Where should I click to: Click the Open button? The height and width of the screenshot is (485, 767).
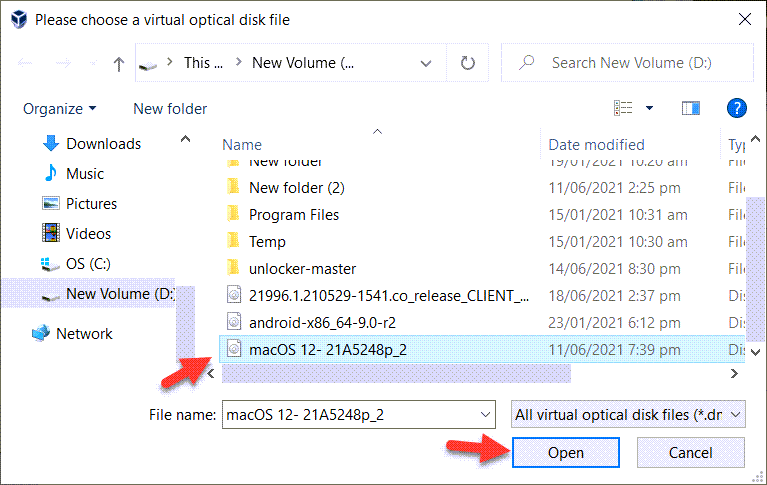(x=565, y=453)
